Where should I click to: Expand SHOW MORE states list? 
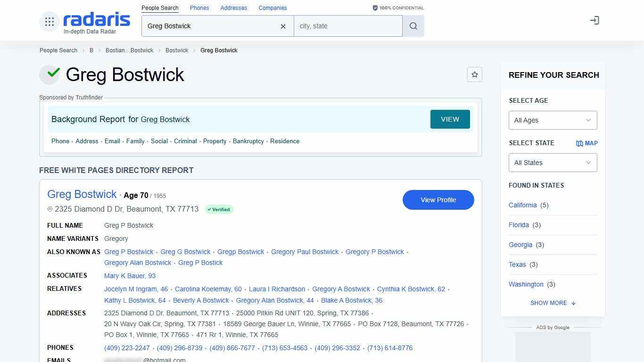[553, 303]
